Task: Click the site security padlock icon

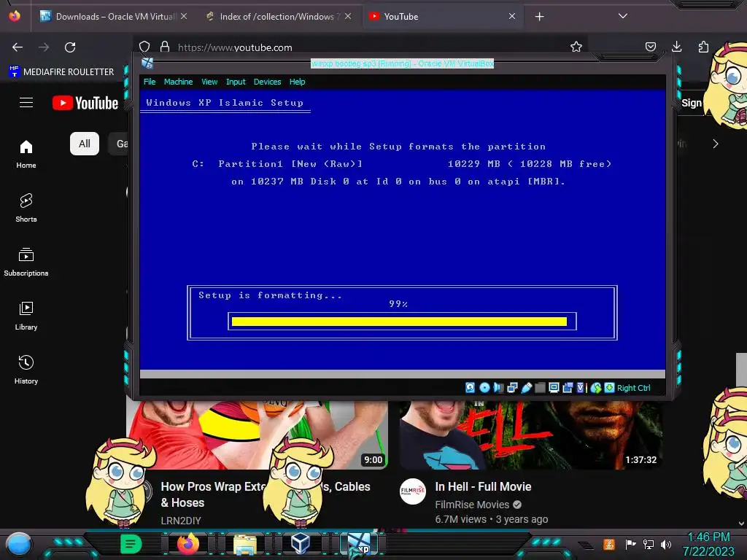Action: pyautogui.click(x=165, y=47)
